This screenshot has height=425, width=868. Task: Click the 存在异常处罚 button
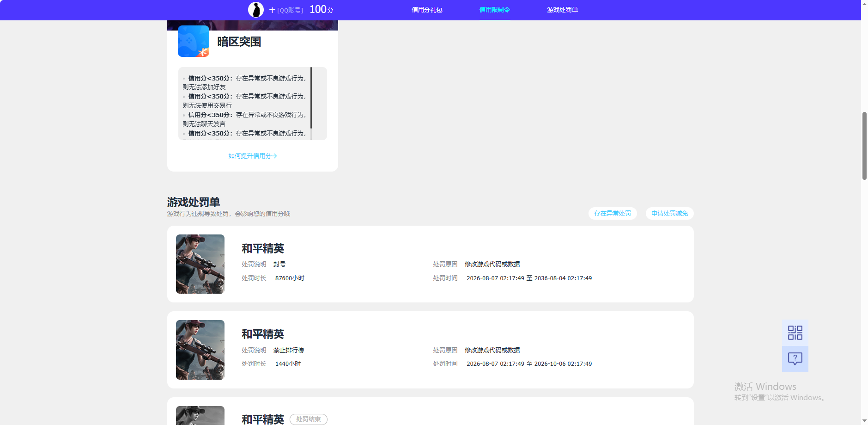613,213
